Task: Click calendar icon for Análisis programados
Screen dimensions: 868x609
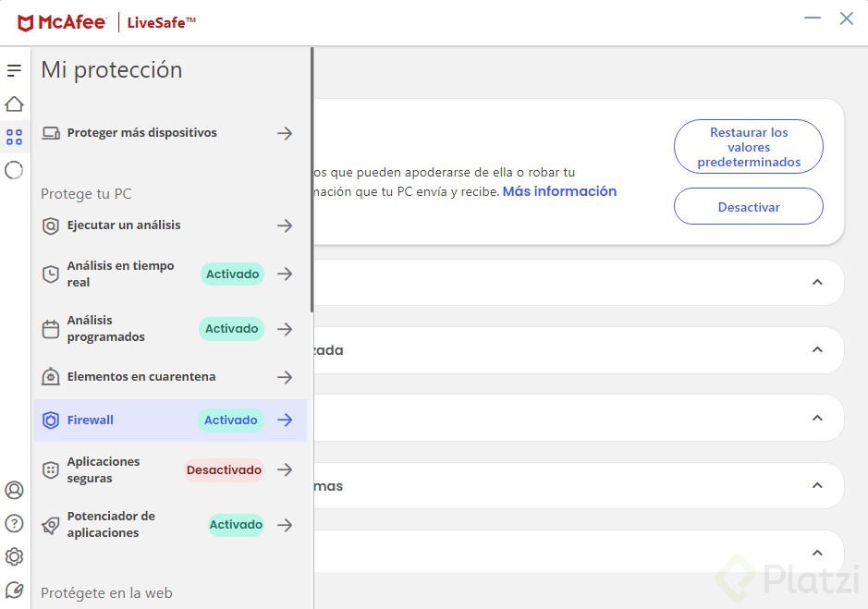Action: (x=50, y=329)
